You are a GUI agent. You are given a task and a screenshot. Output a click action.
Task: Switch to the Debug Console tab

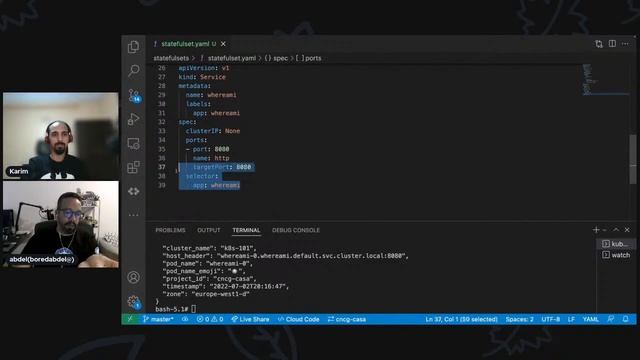(296, 230)
